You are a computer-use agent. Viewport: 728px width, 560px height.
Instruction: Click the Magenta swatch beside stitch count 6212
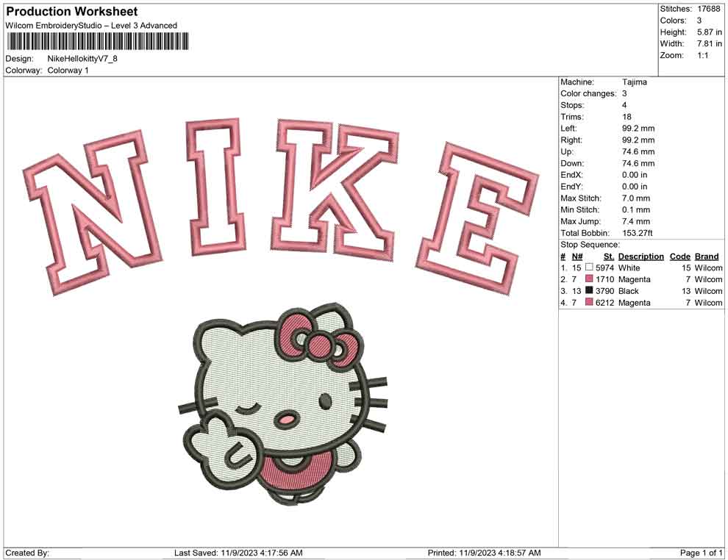tap(589, 302)
